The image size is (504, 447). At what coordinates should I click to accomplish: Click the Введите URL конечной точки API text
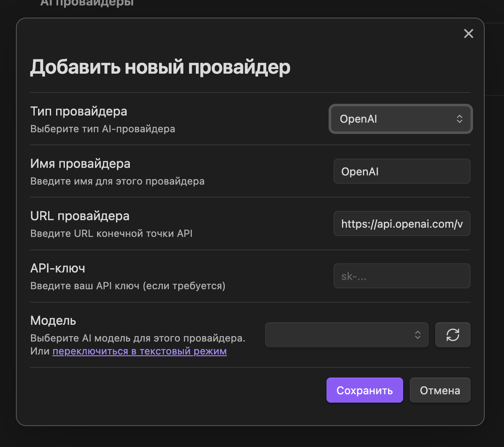111,234
